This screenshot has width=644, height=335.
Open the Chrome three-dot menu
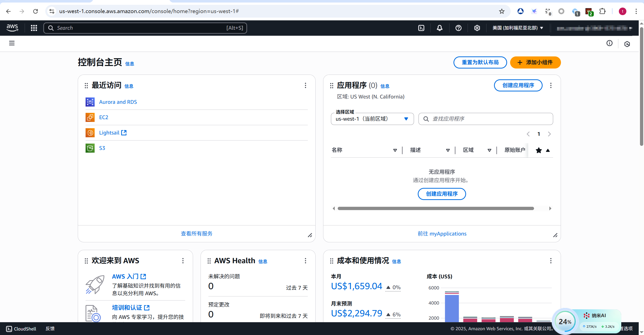click(636, 11)
